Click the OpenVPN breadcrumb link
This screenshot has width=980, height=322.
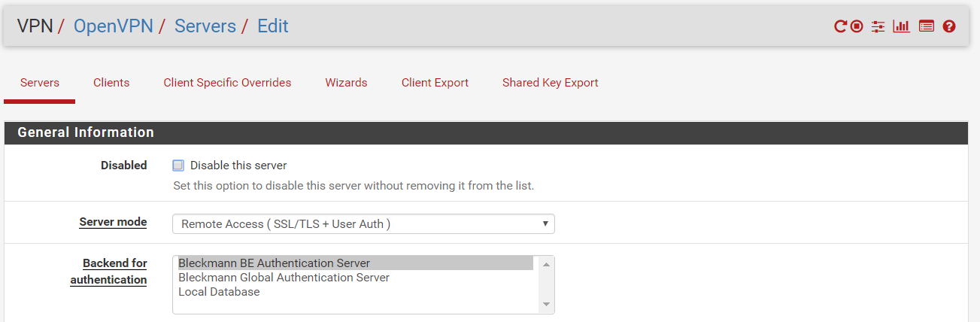113,26
